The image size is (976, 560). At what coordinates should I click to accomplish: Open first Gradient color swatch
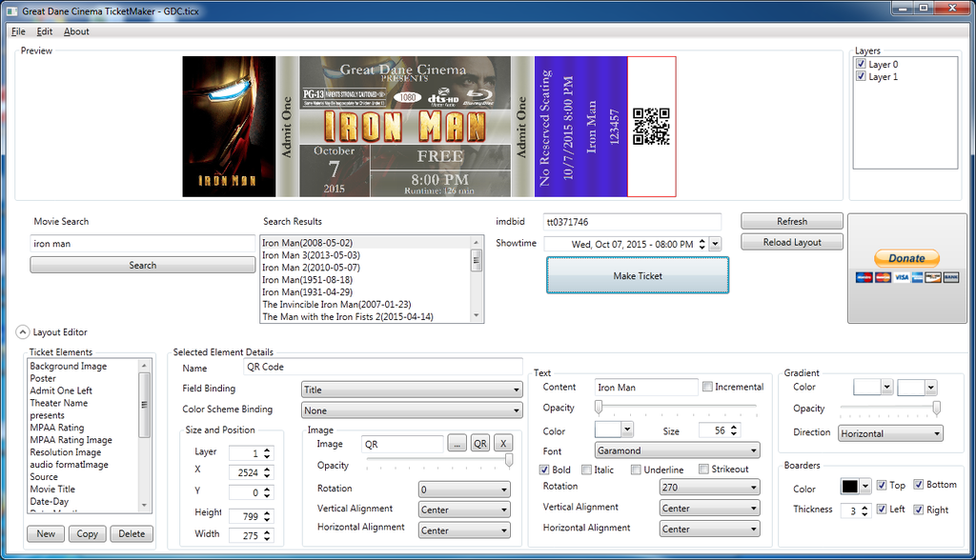pyautogui.click(x=873, y=387)
